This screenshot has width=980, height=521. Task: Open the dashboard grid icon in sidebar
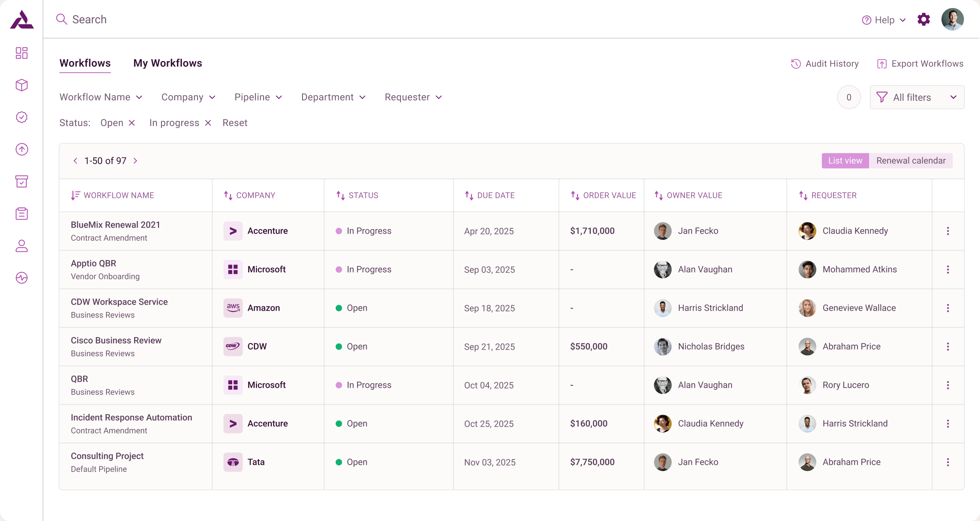[x=22, y=53]
